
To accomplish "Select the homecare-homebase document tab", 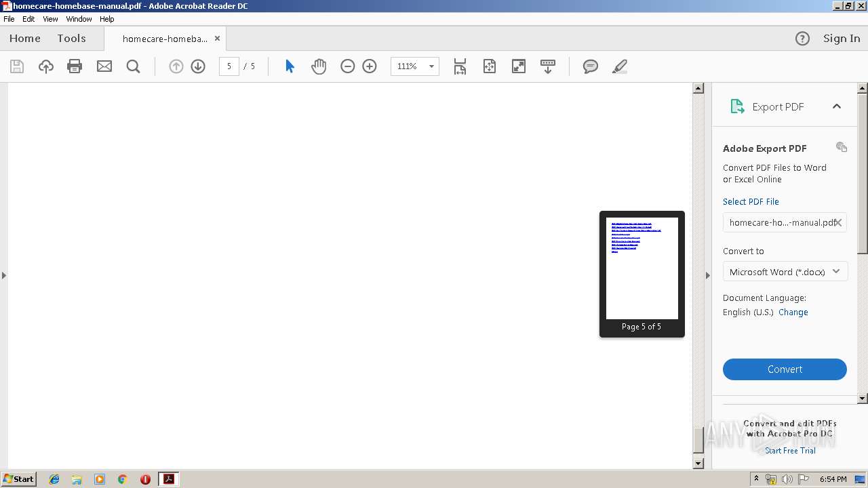I will point(165,39).
